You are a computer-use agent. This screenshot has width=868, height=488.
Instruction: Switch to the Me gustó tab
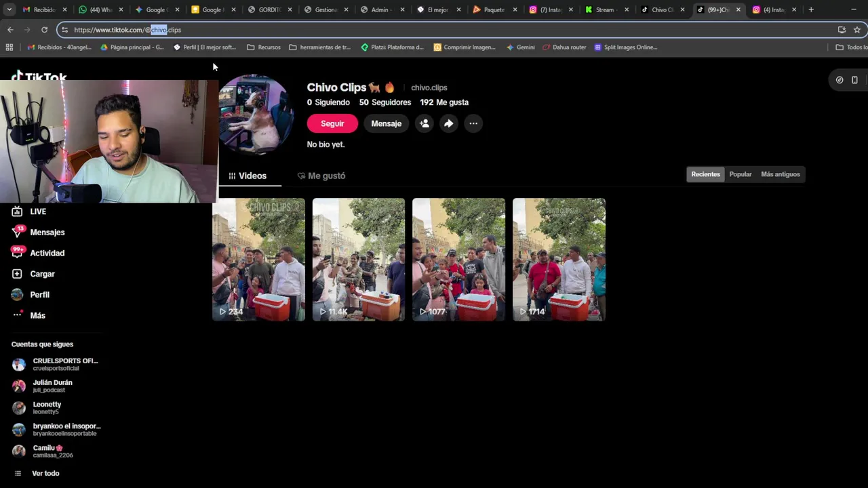click(x=321, y=176)
